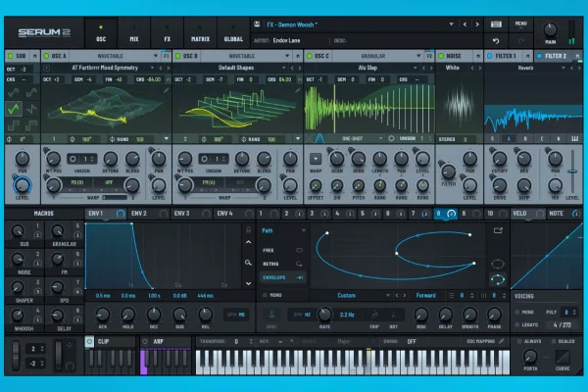Edit OSC mapping with pencil icon
588x392 pixels.
[502, 341]
